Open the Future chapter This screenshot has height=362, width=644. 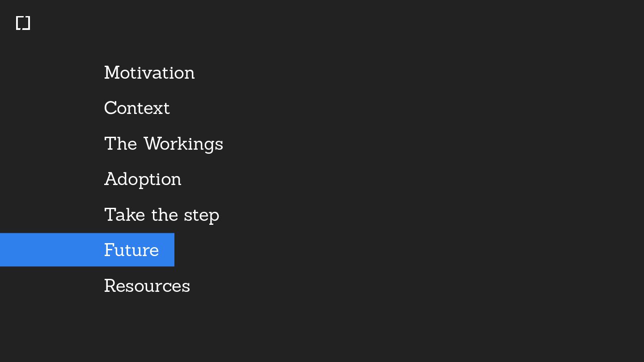pyautogui.click(x=131, y=250)
